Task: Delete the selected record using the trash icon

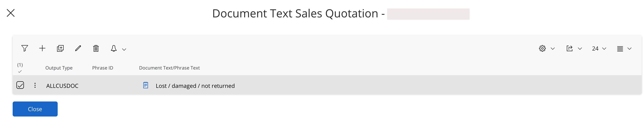Action: coord(96,48)
